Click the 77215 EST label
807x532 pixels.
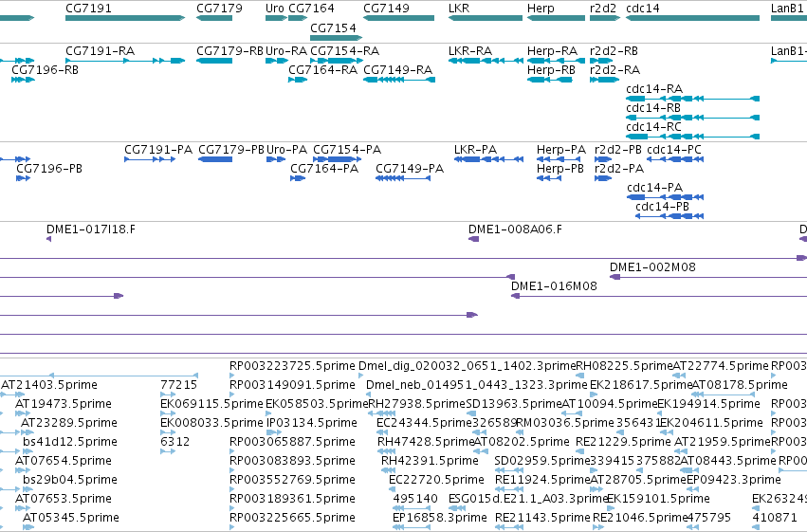tap(178, 385)
